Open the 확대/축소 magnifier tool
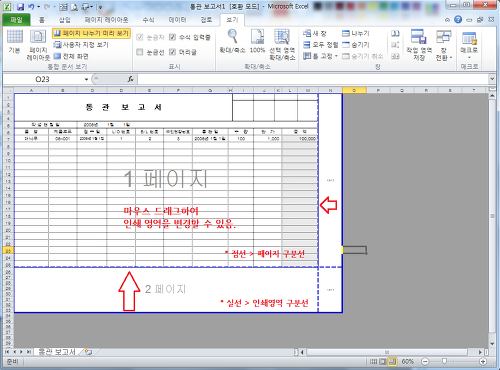 (x=232, y=41)
